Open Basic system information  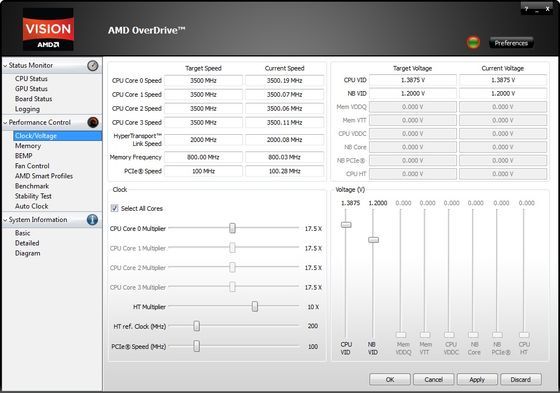22,233
